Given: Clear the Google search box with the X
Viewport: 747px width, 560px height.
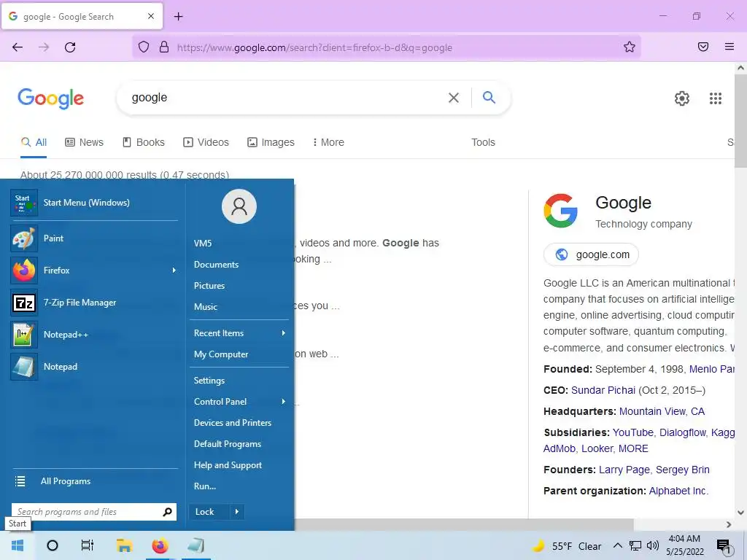Looking at the screenshot, I should [x=454, y=98].
